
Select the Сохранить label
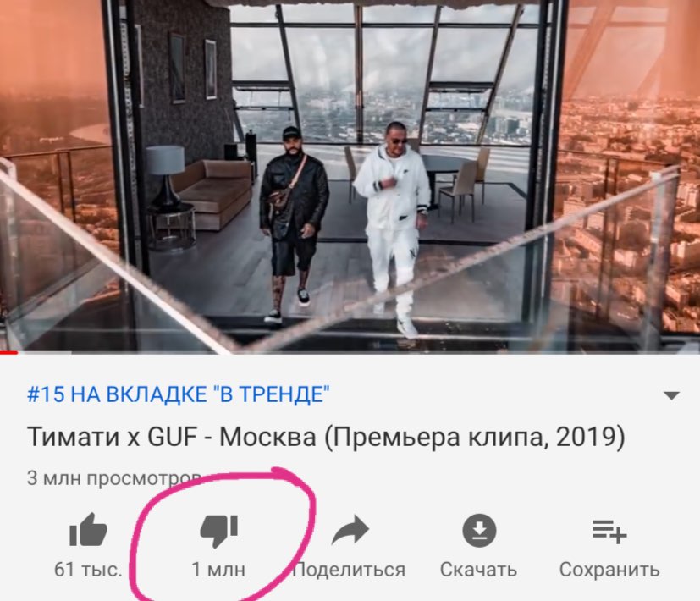point(609,571)
